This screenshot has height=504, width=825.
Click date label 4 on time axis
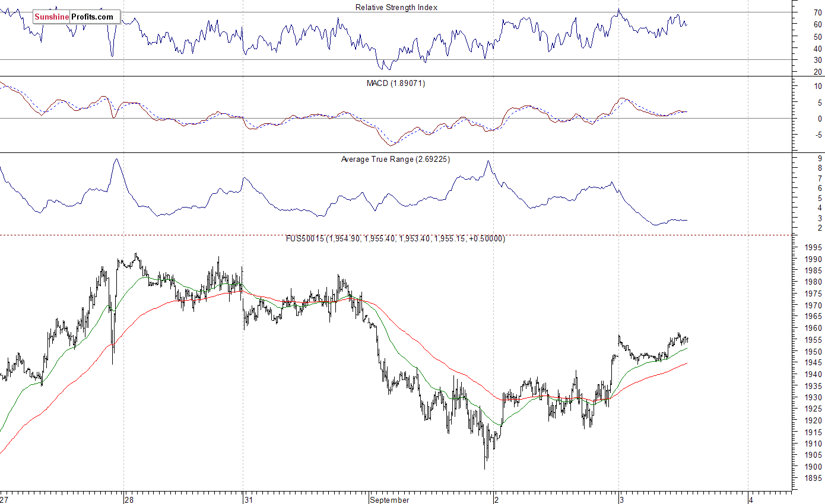click(x=751, y=500)
